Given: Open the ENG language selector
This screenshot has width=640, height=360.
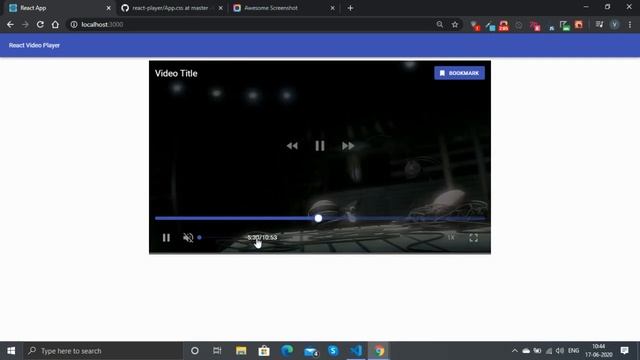Looking at the screenshot, I should (573, 351).
